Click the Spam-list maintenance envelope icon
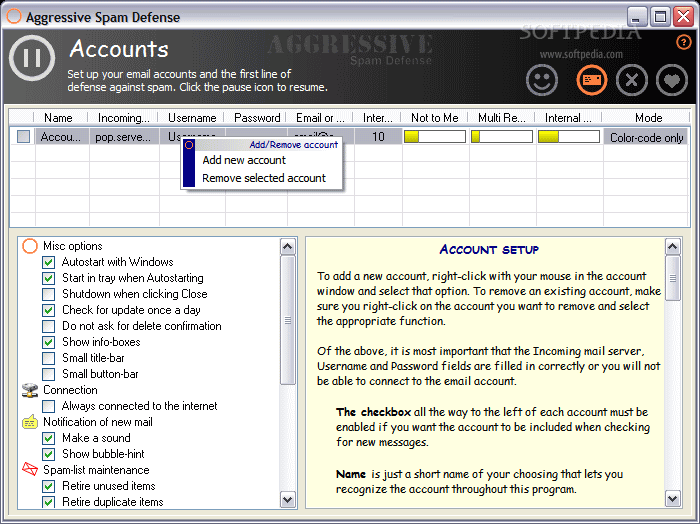700x524 pixels. click(x=30, y=470)
